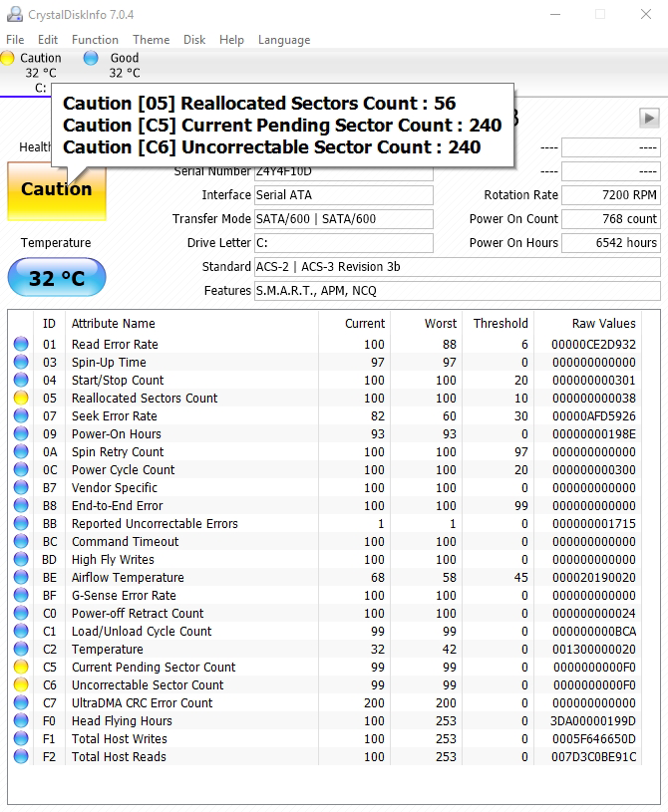
Task: Click the CrystalDiskInfo title bar icon
Action: pos(15,15)
